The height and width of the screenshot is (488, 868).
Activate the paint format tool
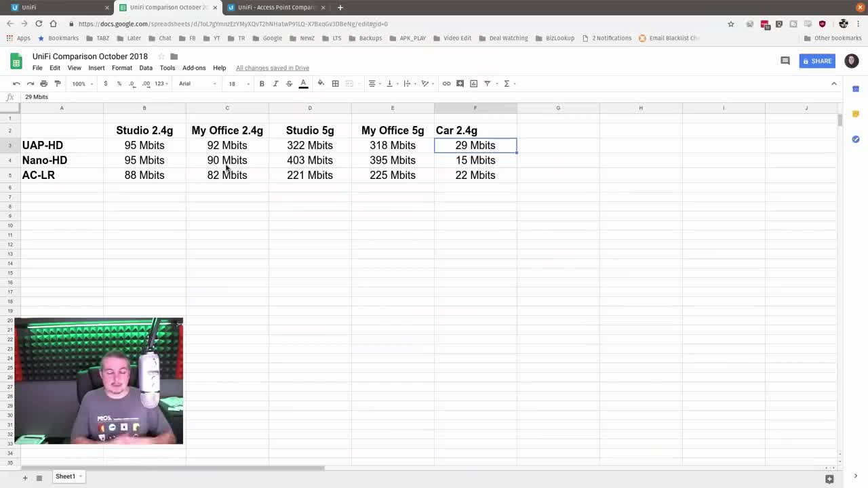point(58,83)
